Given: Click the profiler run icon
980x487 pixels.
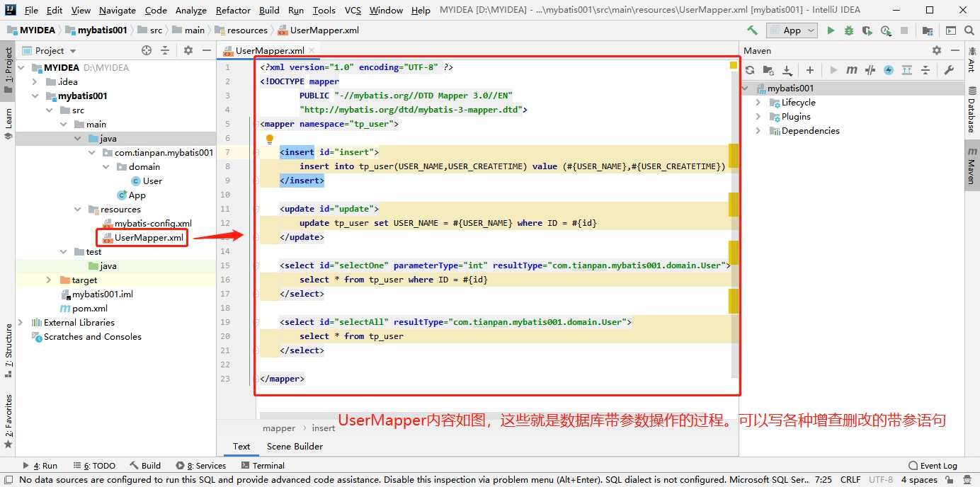Looking at the screenshot, I should pos(885,30).
